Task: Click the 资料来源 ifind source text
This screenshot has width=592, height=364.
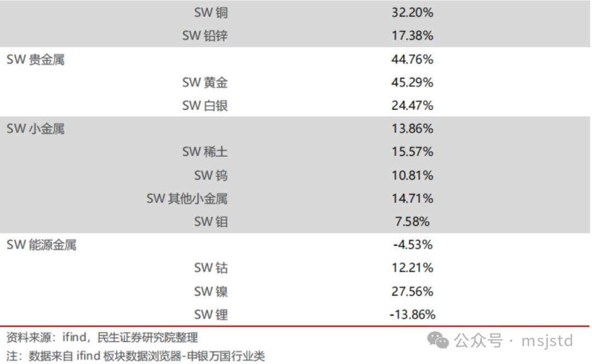Action: click(x=102, y=337)
